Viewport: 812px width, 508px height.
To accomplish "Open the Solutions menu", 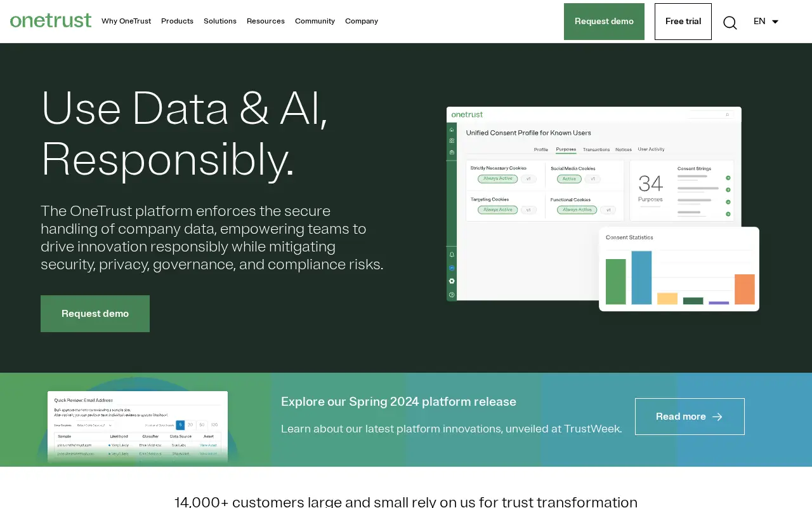I will [220, 21].
